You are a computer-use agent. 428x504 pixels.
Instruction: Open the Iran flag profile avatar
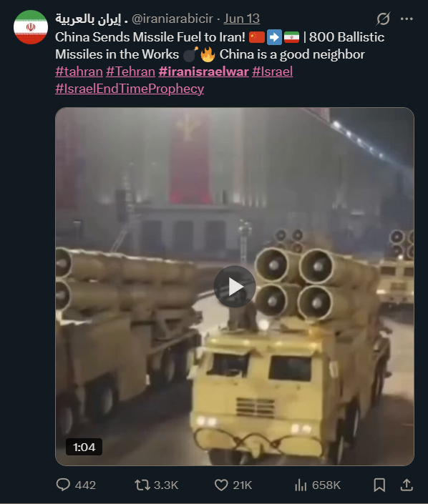pos(31,27)
